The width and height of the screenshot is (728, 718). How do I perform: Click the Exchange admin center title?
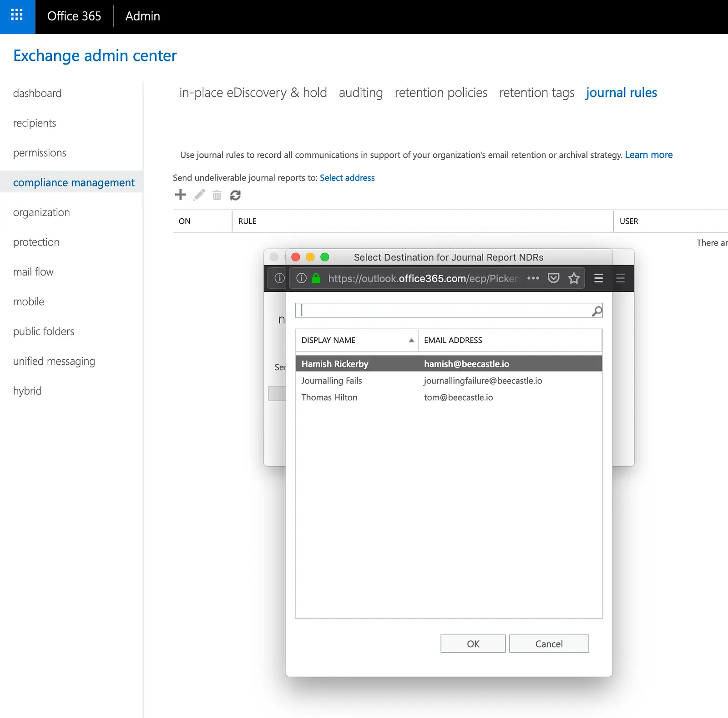(x=95, y=55)
